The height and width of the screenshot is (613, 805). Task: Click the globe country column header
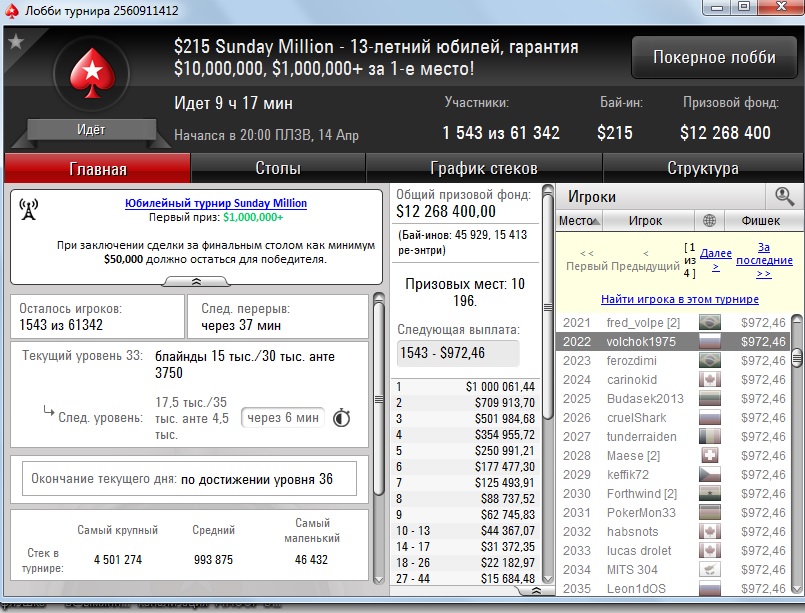(x=709, y=221)
